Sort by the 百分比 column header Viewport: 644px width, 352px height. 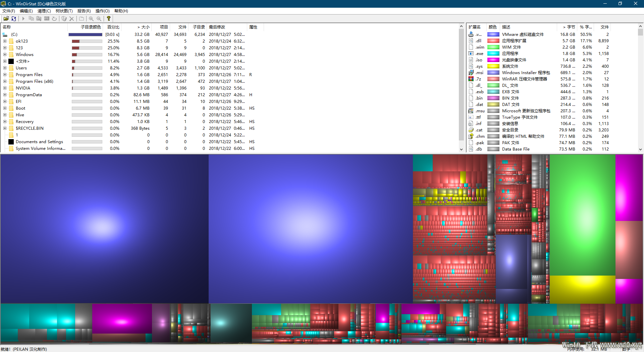coord(113,27)
